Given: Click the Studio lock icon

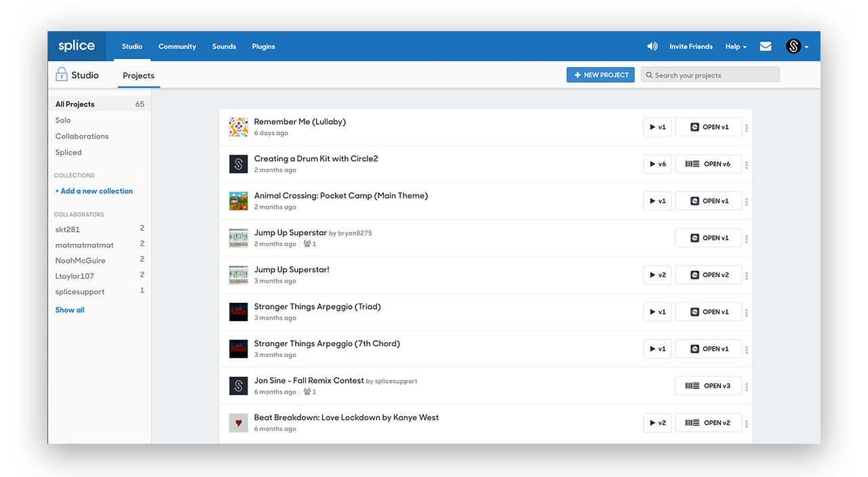Looking at the screenshot, I should [x=62, y=75].
